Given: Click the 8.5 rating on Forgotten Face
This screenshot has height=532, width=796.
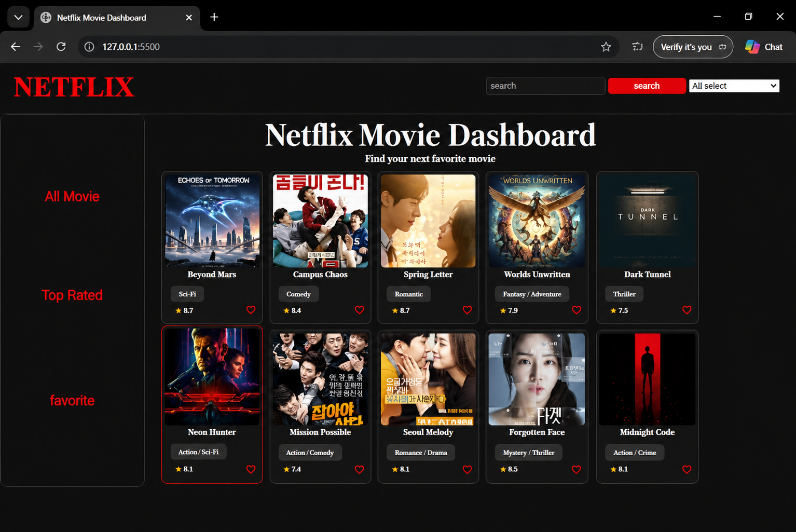Looking at the screenshot, I should 509,469.
